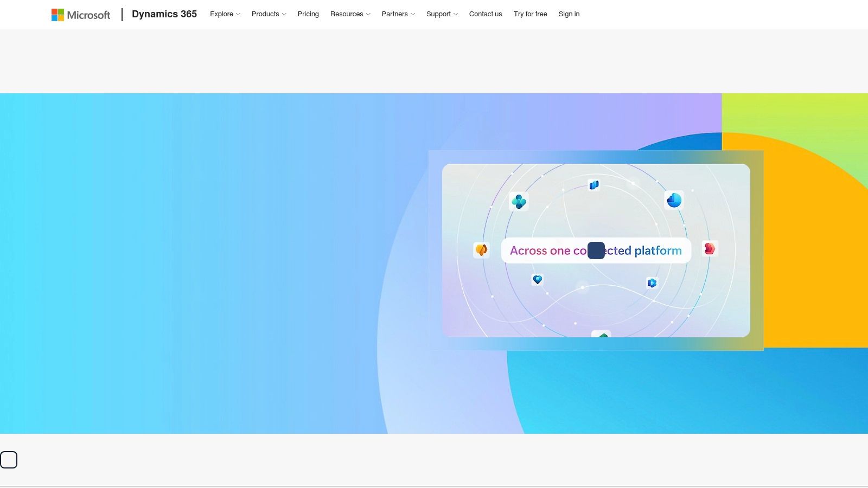Open the Contact us link

[x=486, y=14]
